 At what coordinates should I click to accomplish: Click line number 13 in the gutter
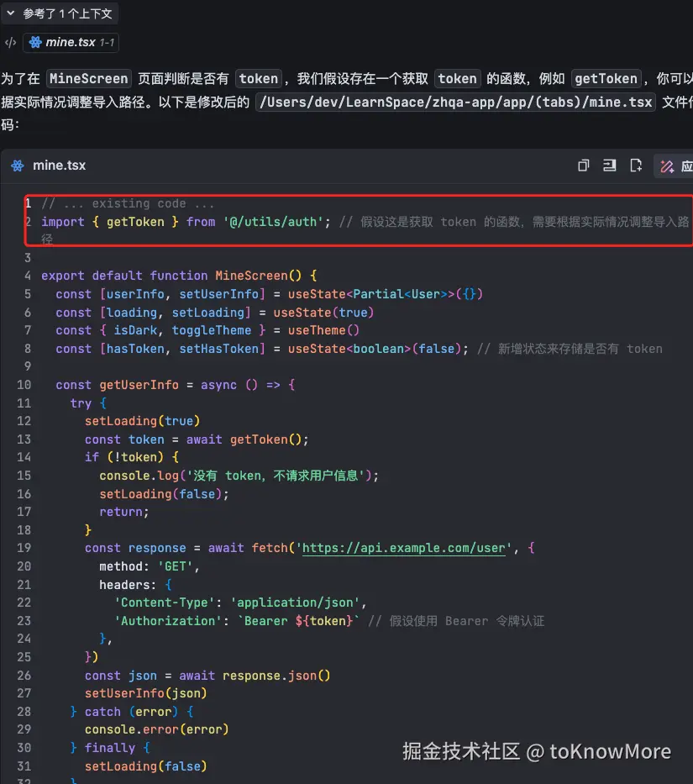[28, 439]
